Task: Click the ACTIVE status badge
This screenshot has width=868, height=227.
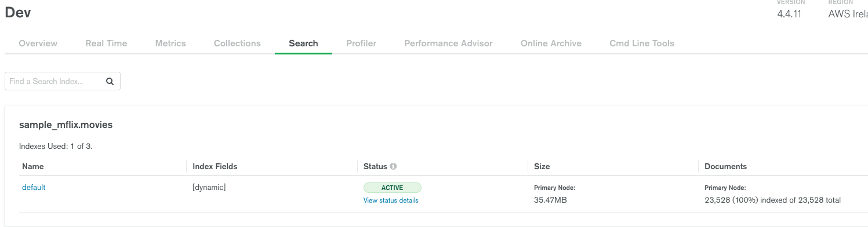Action: (393, 188)
